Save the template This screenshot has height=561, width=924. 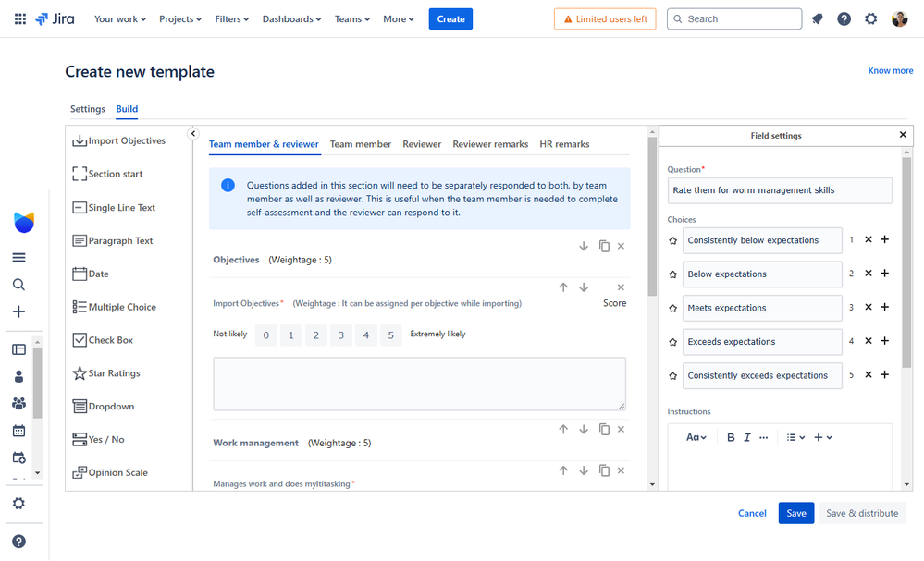point(796,513)
